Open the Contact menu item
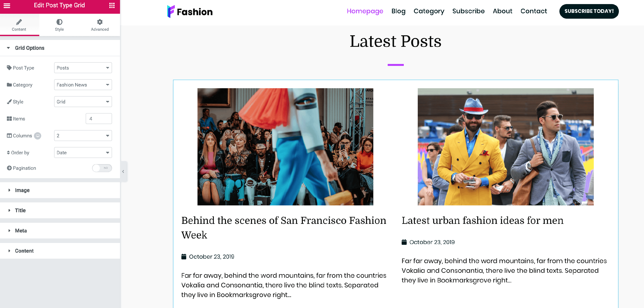Screen dimensions: 644x308 [x=533, y=11]
